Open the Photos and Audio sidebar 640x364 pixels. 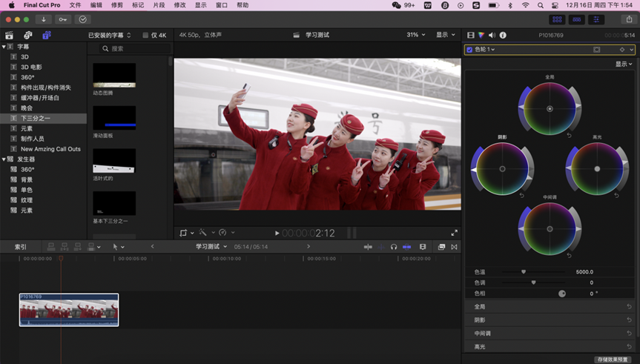coord(27,35)
